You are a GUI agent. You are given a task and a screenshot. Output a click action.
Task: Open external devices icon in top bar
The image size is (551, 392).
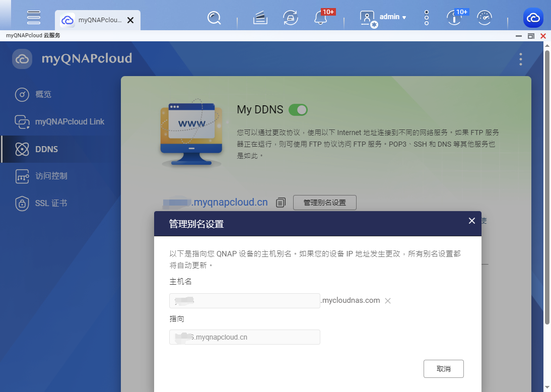[x=291, y=18]
